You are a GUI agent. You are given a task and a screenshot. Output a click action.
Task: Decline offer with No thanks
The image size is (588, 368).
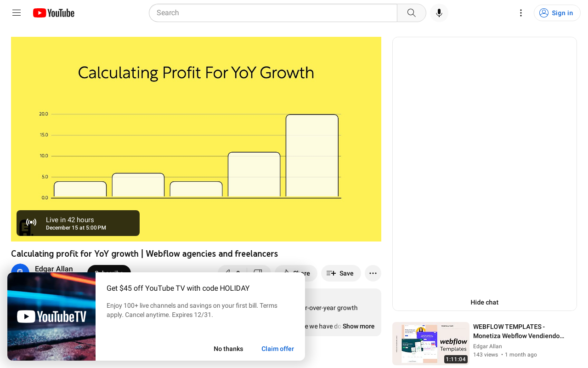(x=228, y=349)
